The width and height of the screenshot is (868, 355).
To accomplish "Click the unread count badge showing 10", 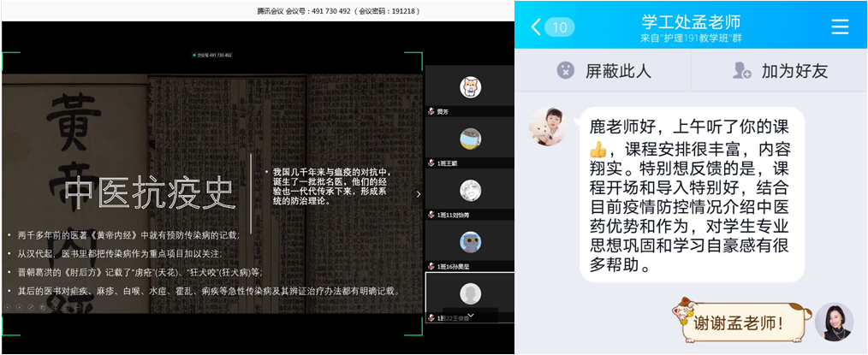I will tap(559, 27).
